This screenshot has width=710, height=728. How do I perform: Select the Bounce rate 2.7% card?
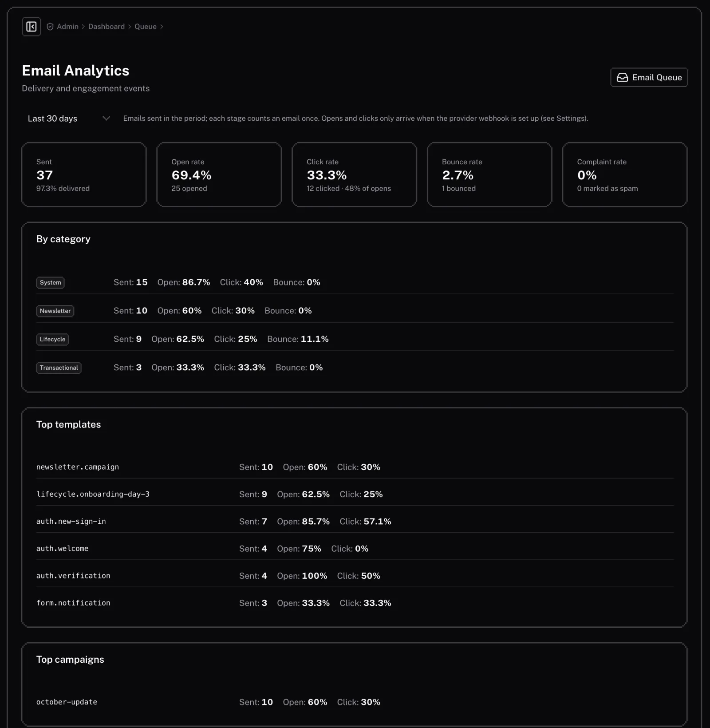click(x=489, y=174)
